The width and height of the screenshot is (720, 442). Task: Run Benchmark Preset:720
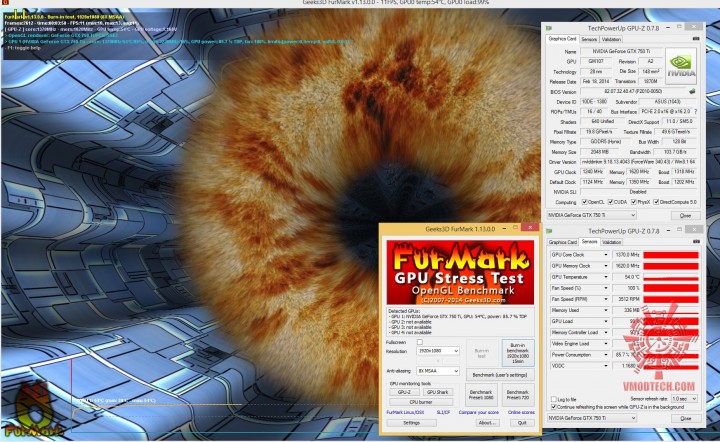click(518, 395)
